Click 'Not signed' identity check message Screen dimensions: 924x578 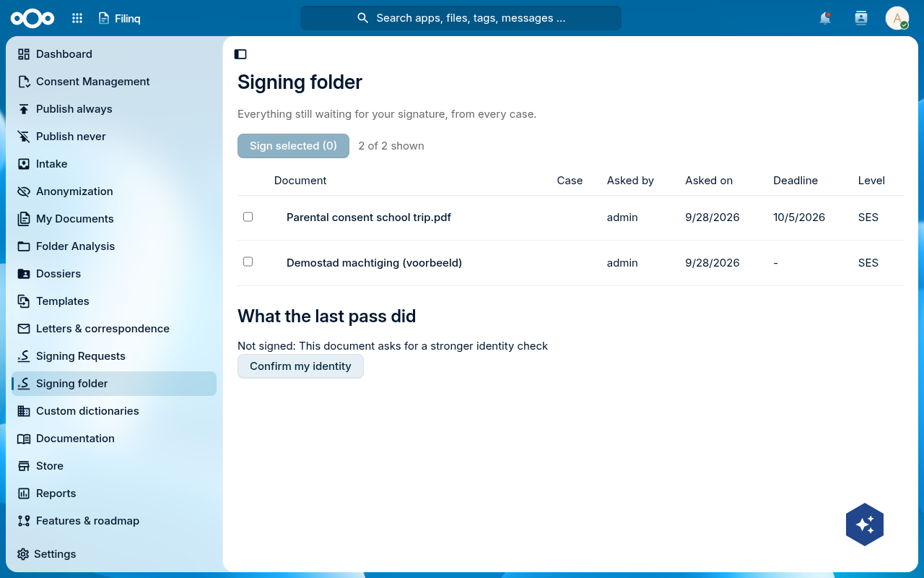tap(393, 346)
